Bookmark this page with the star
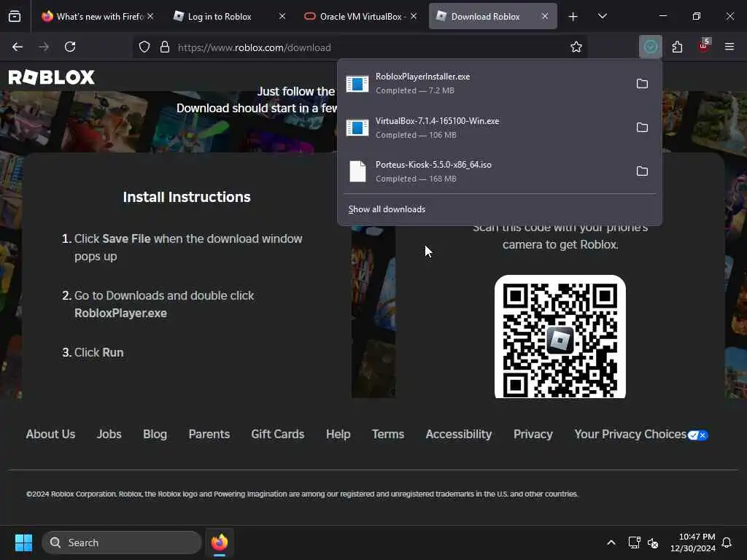Image resolution: width=747 pixels, height=560 pixels. coord(576,47)
